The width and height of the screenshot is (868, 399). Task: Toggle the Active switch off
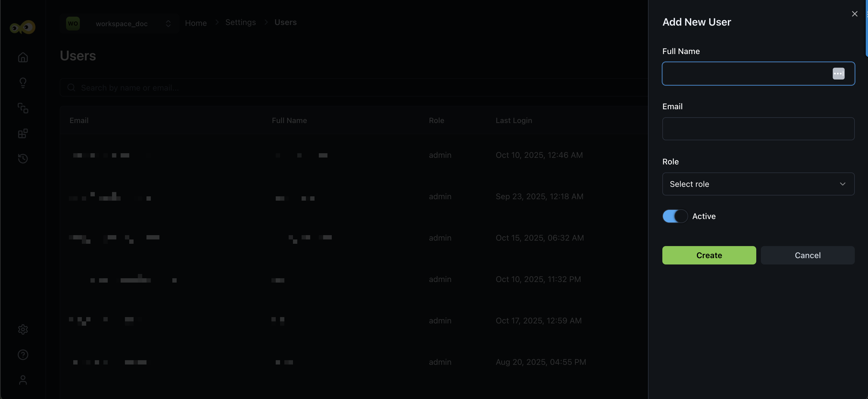point(675,216)
